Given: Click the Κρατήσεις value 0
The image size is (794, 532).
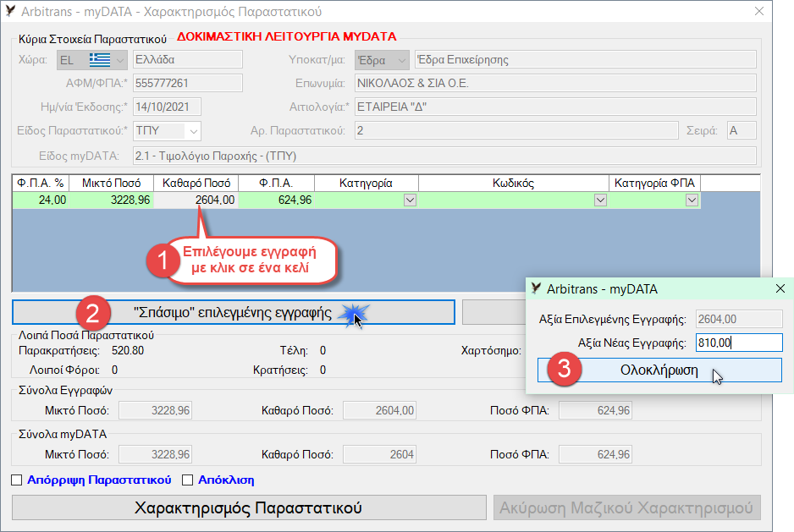Looking at the screenshot, I should [323, 370].
